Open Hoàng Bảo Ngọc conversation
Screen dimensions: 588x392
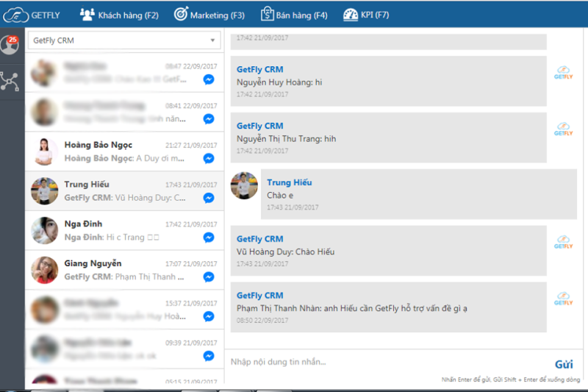pos(124,152)
